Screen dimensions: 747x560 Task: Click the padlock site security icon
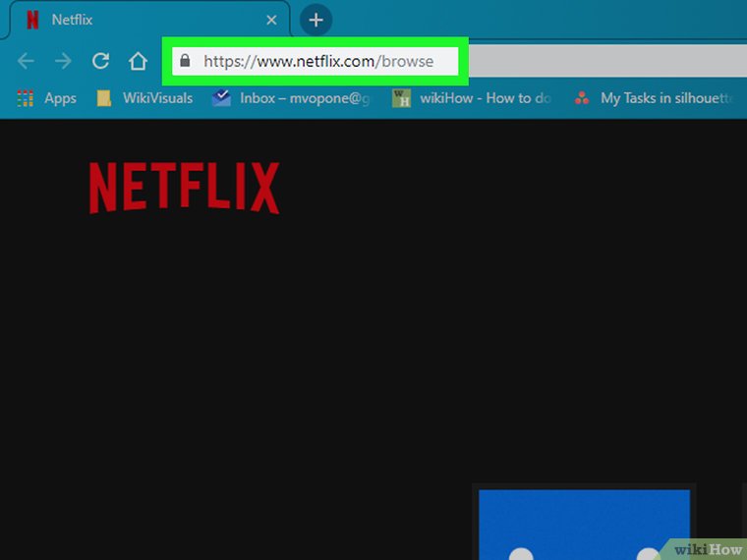click(x=185, y=61)
